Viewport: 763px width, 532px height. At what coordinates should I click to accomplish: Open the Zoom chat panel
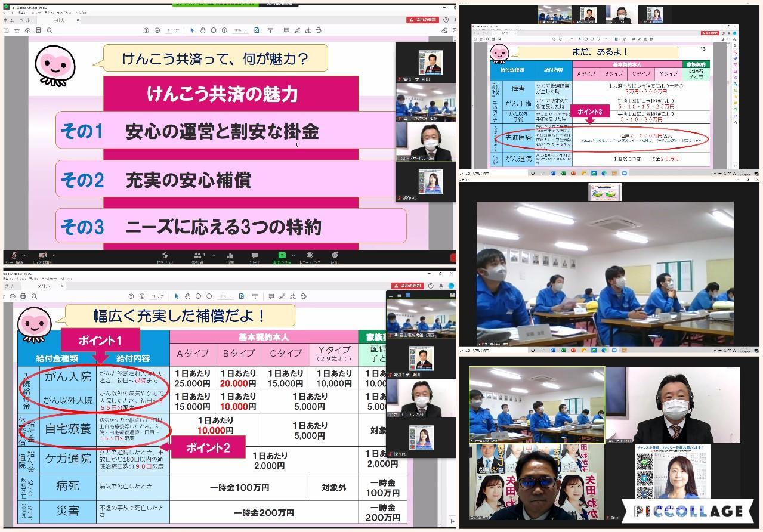click(x=255, y=255)
